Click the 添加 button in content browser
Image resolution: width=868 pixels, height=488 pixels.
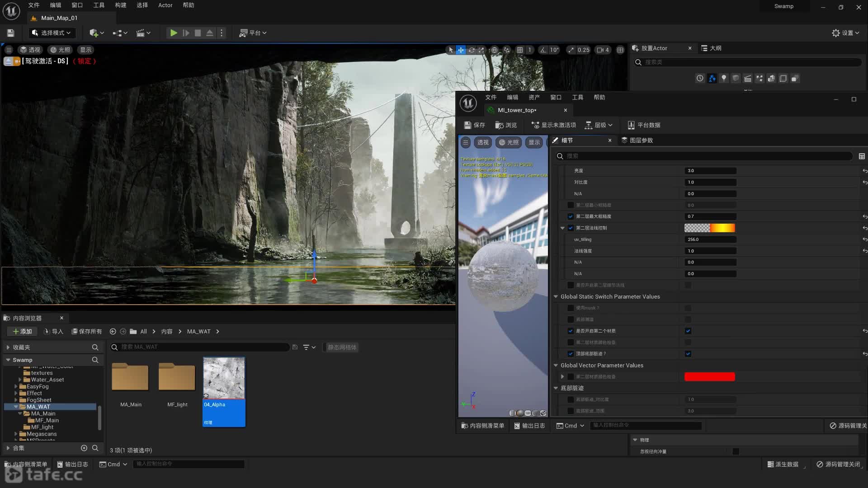[x=22, y=332]
